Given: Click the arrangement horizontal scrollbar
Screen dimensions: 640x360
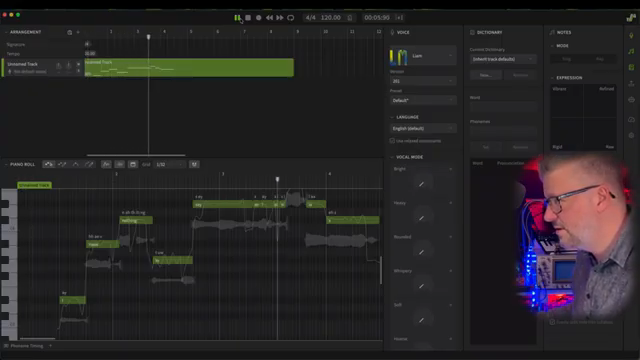Looking at the screenshot, I should click(x=136, y=155).
